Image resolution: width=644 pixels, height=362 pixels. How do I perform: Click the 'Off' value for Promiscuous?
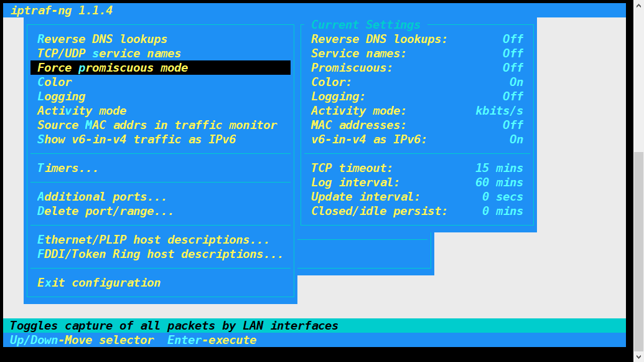(513, 68)
